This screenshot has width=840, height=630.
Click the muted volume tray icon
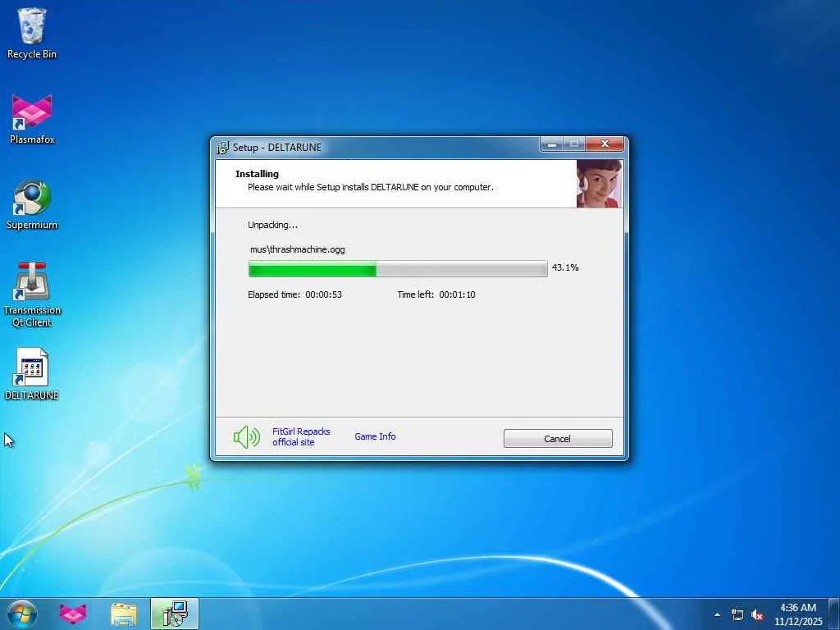coord(757,615)
